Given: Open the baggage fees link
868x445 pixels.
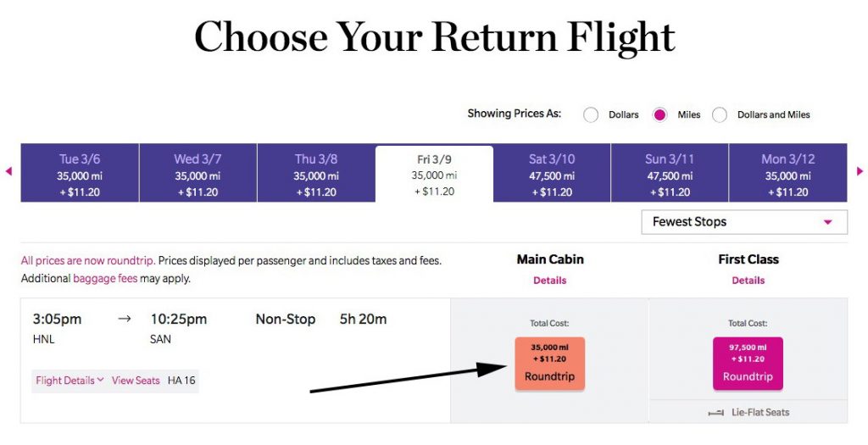Looking at the screenshot, I should tap(105, 278).
